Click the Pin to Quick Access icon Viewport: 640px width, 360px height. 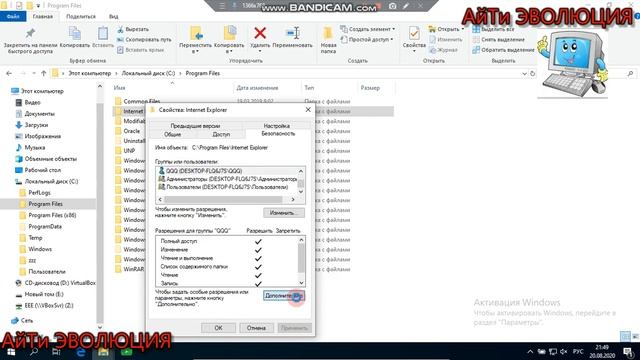(x=30, y=33)
